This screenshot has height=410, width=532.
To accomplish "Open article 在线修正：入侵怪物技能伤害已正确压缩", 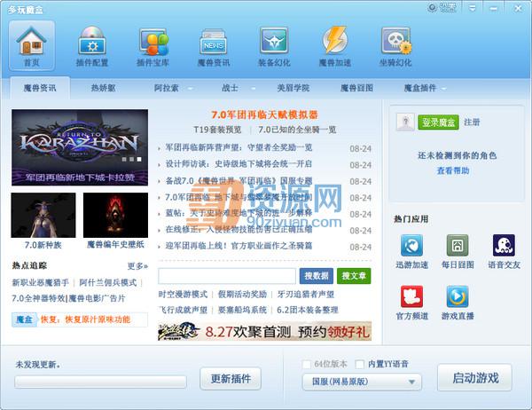I will 239,230.
